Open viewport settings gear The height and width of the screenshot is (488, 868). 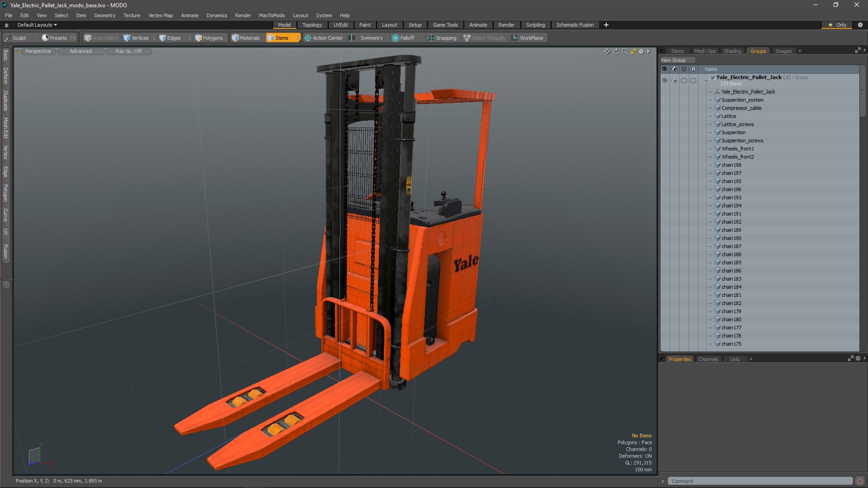coord(641,52)
